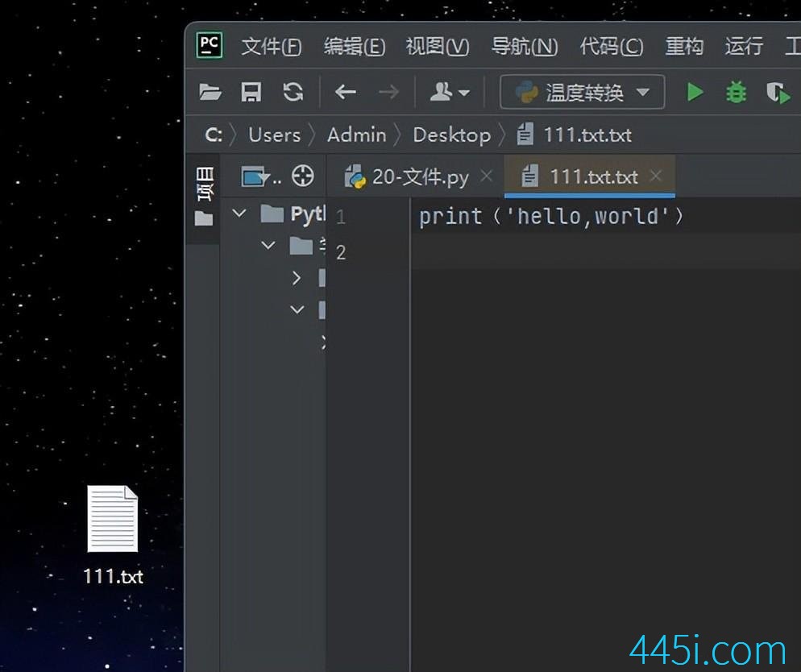Screen dimensions: 801x672
Task: Open the 编辑(E) menu
Action: coord(354,47)
